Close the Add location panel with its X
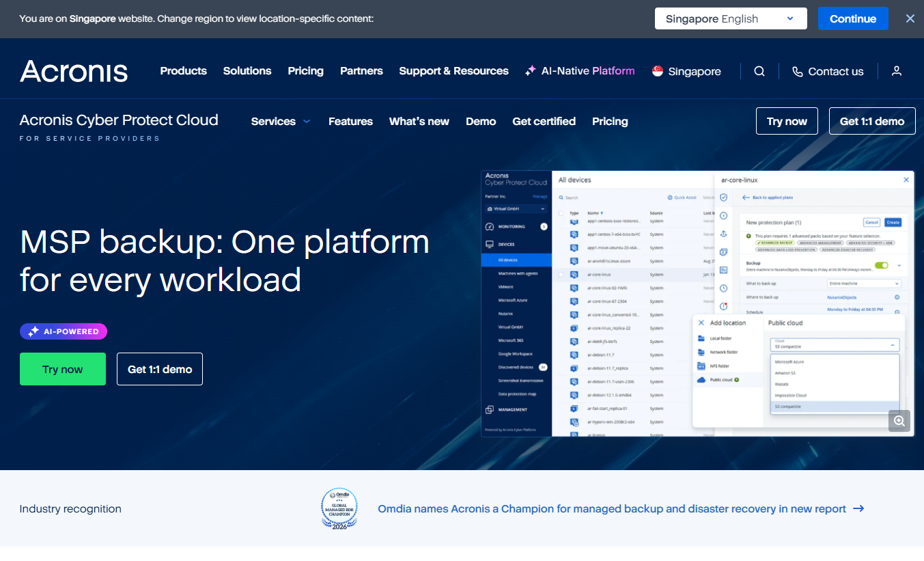The width and height of the screenshot is (924, 561). click(701, 323)
